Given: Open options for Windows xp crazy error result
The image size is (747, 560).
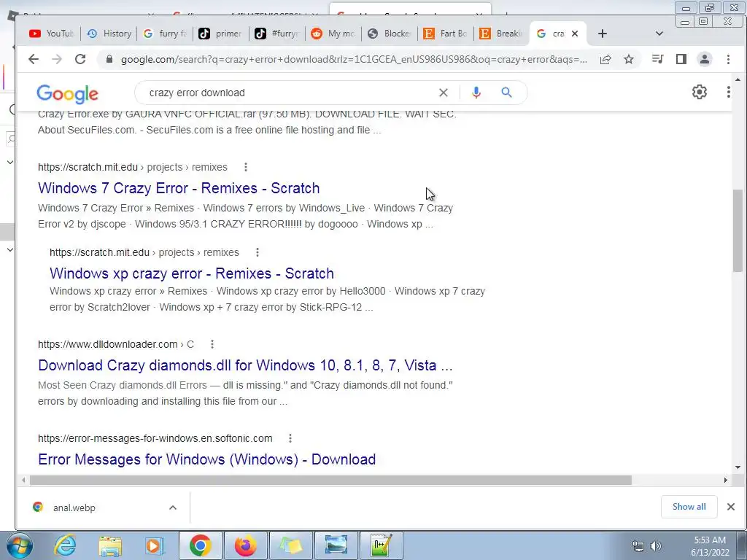Looking at the screenshot, I should [258, 252].
